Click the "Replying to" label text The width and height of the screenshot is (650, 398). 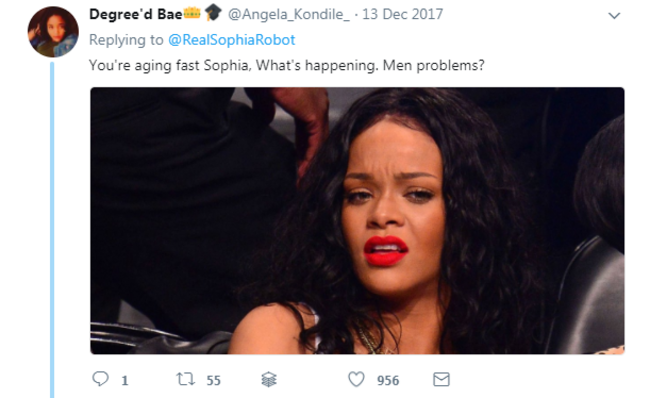[126, 40]
